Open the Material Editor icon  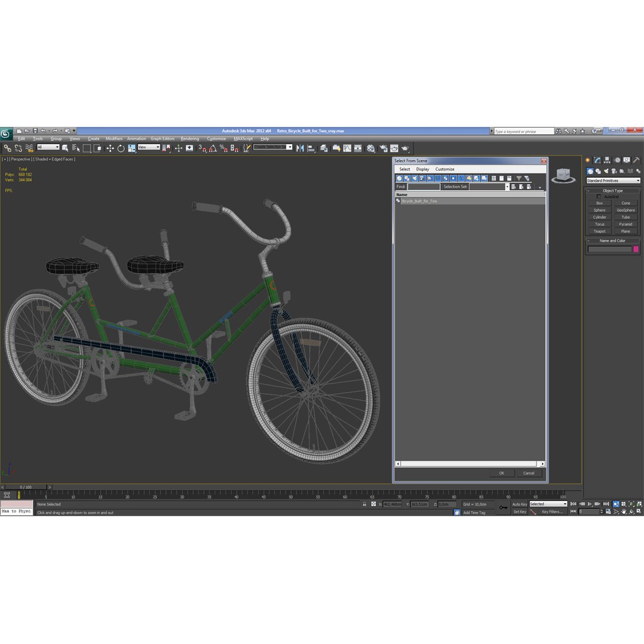371,148
